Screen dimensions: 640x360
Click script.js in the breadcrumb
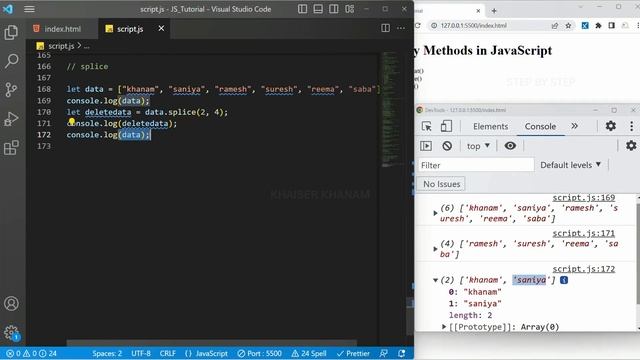tap(60, 46)
